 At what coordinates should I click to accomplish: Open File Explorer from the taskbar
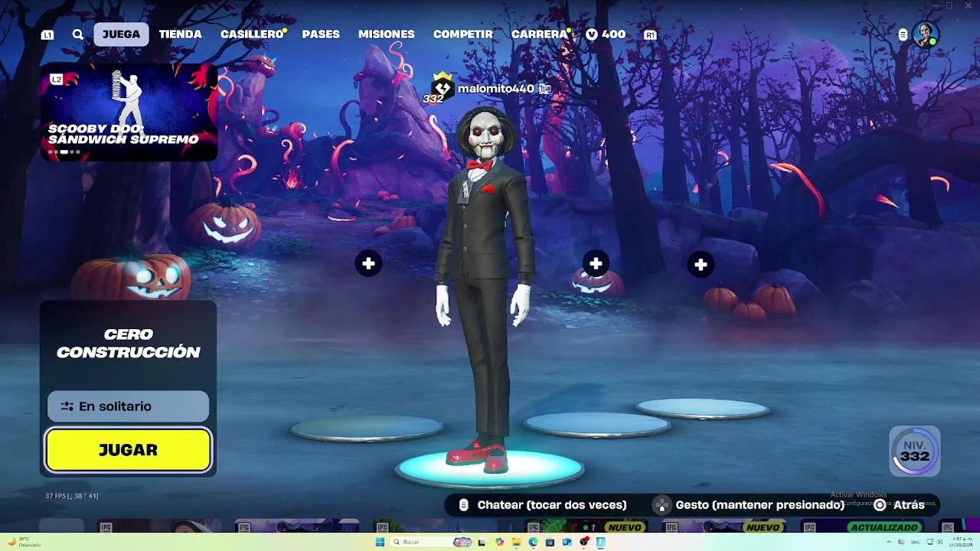[516, 542]
